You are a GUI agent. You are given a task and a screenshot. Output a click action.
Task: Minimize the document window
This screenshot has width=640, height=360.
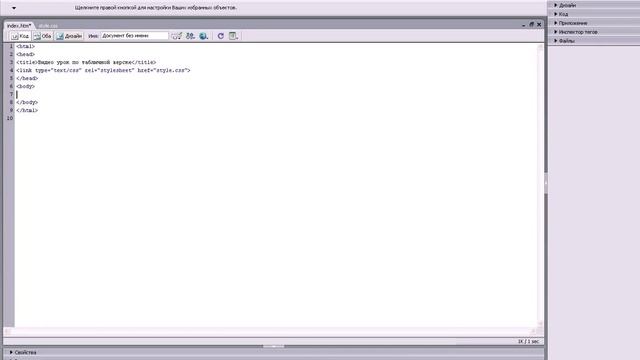point(524,25)
